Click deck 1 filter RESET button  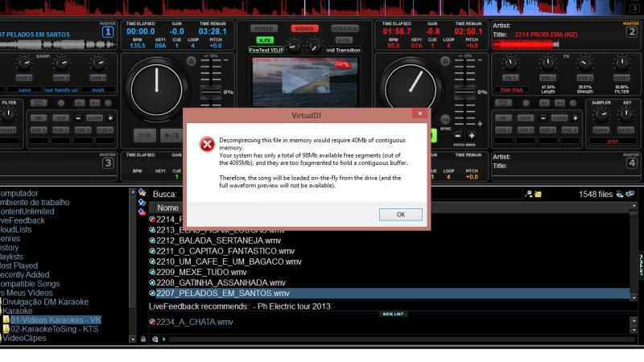[8, 130]
